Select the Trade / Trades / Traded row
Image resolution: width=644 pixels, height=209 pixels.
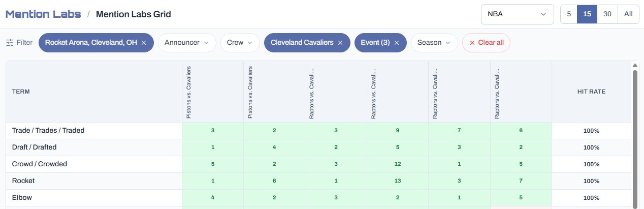coord(318,131)
